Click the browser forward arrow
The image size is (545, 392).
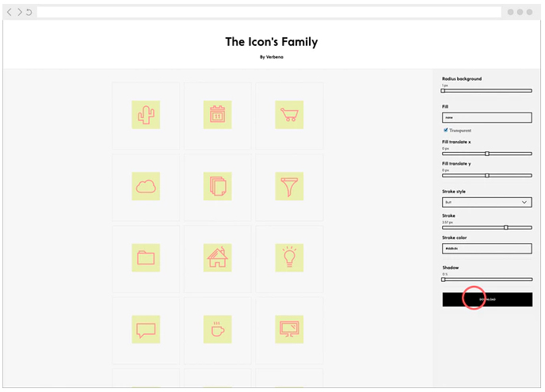20,12
